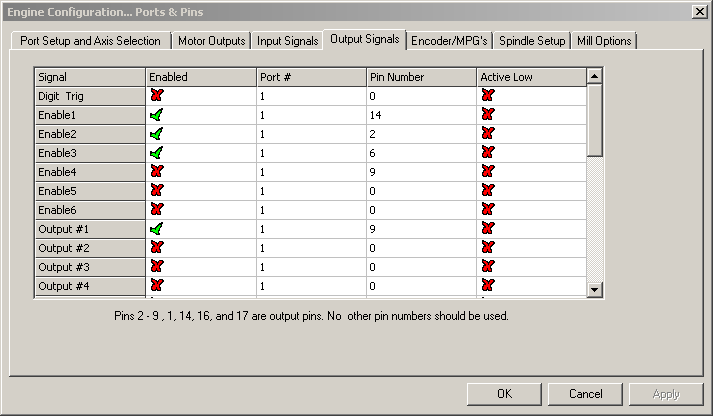
Task: Cancel the Ports & Pins dialog
Action: pyautogui.click(x=585, y=394)
